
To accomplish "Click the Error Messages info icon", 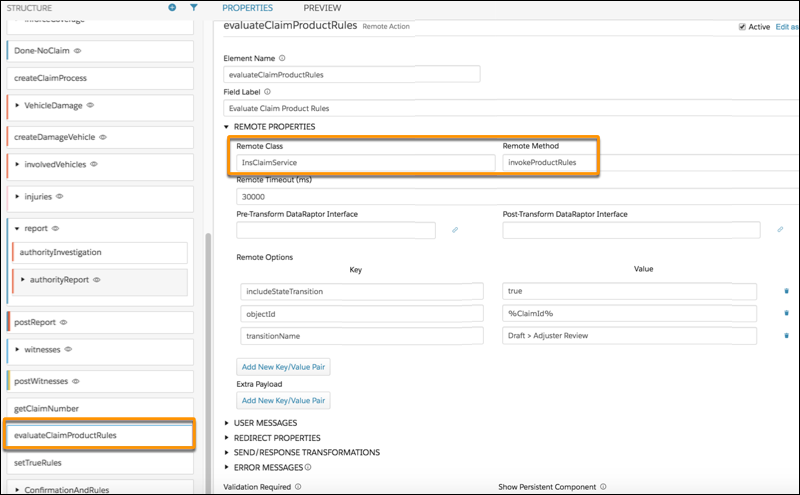I will 308,467.
